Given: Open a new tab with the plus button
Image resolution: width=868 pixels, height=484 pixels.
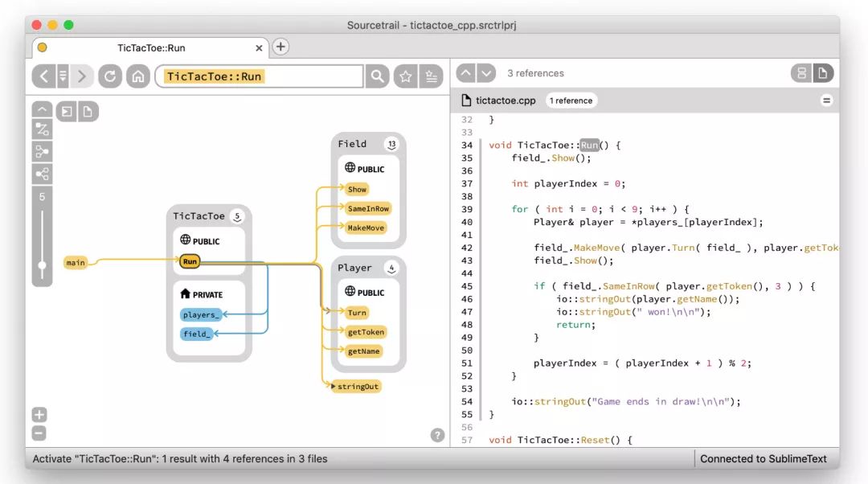Looking at the screenshot, I should pyautogui.click(x=280, y=47).
